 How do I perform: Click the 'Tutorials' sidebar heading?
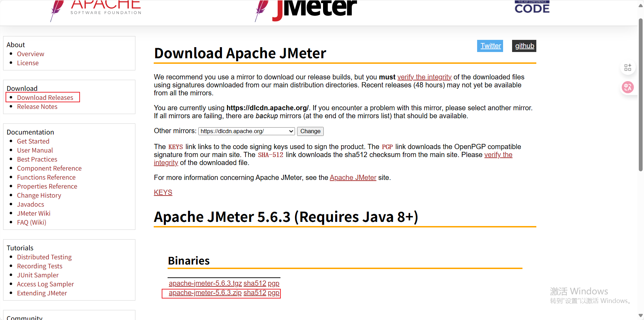coord(20,248)
